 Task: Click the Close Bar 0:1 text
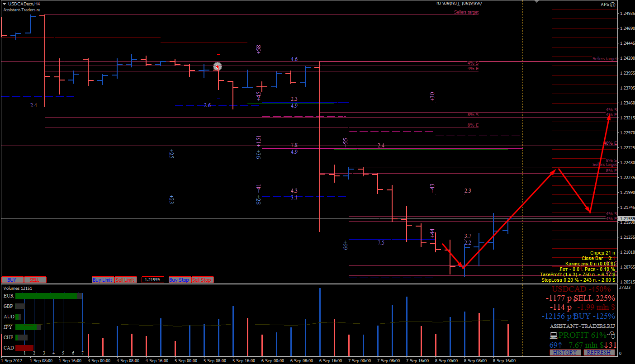[598, 258]
